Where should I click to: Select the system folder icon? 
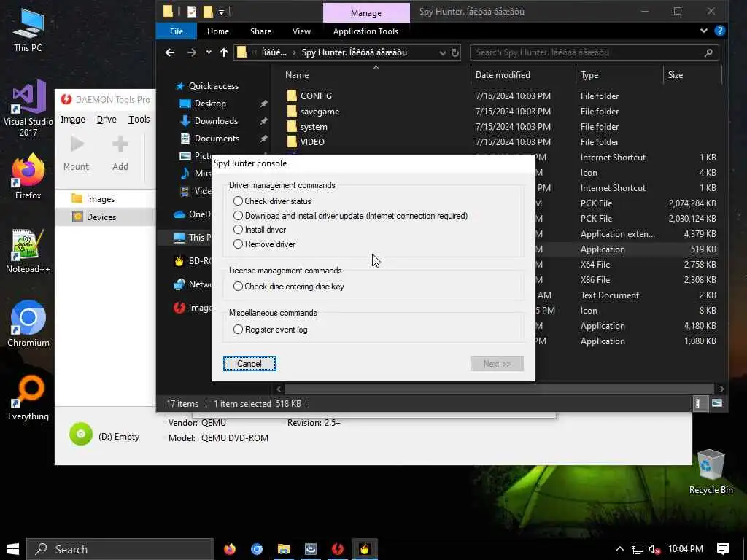coord(292,127)
